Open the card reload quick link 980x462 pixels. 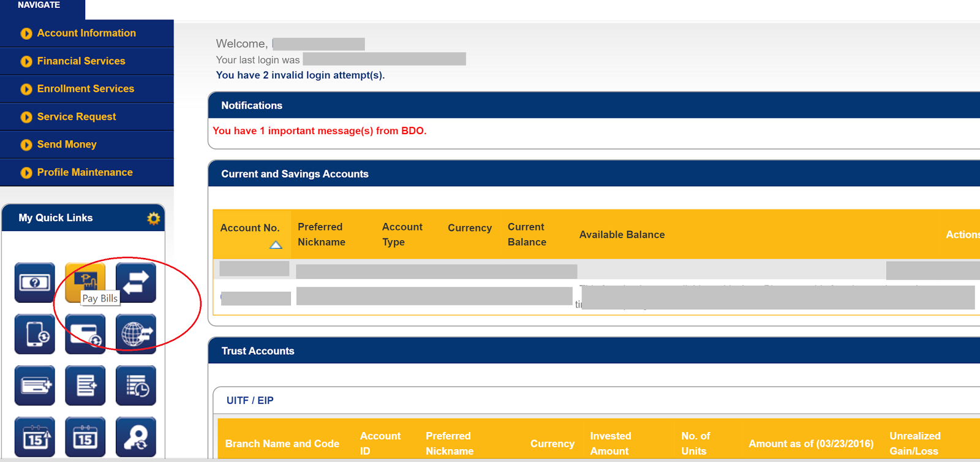[85, 334]
